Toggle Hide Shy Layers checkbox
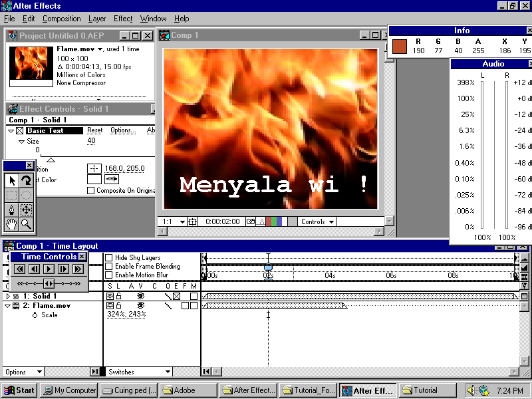The image size is (532, 399). 109,257
